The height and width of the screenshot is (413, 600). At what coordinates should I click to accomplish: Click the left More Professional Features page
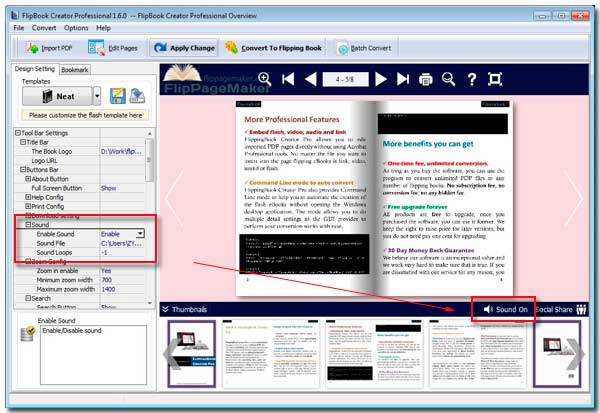[305, 198]
